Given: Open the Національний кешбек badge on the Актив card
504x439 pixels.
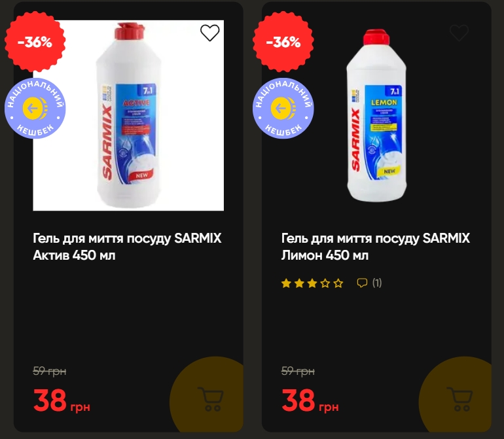Looking at the screenshot, I should click(x=35, y=109).
